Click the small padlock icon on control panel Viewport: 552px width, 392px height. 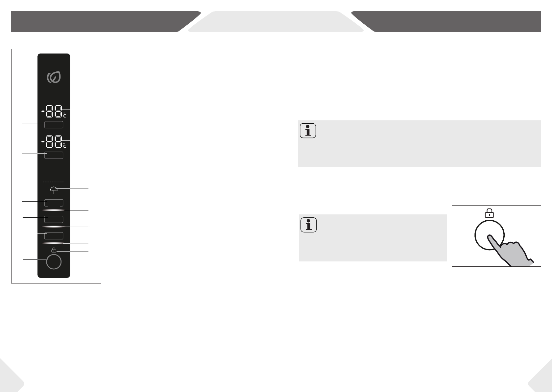click(x=54, y=250)
